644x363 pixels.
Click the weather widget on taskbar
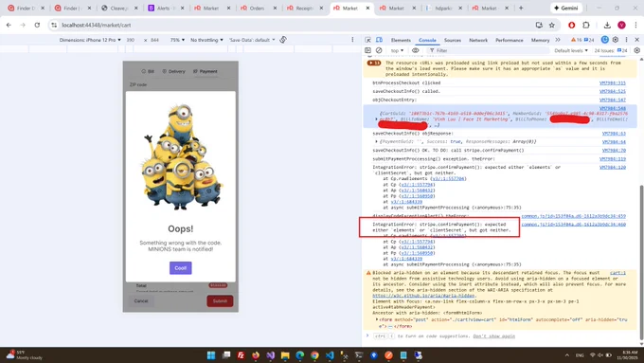pyautogui.click(x=24, y=355)
